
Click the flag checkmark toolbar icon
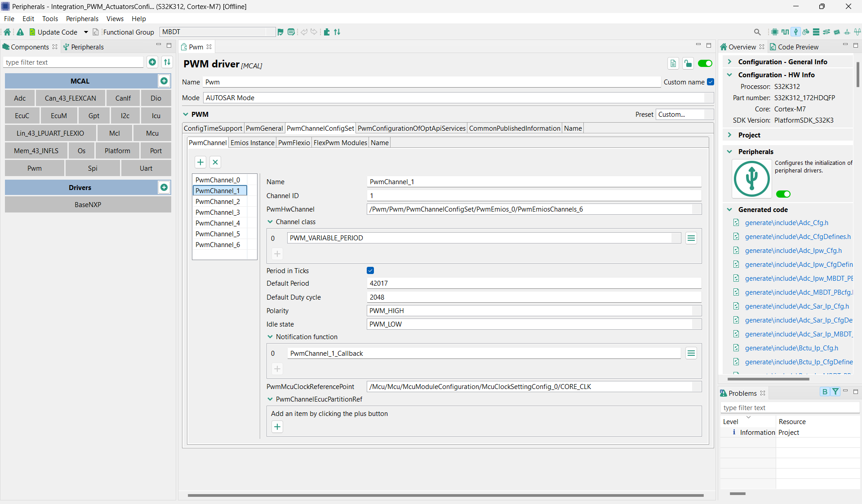point(280,32)
